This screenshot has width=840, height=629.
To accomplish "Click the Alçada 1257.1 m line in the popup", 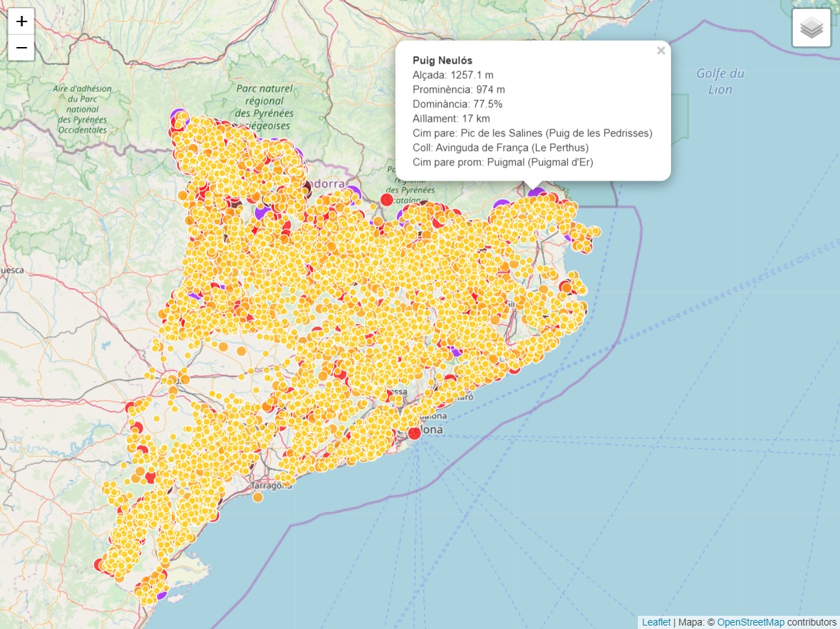I will (453, 75).
